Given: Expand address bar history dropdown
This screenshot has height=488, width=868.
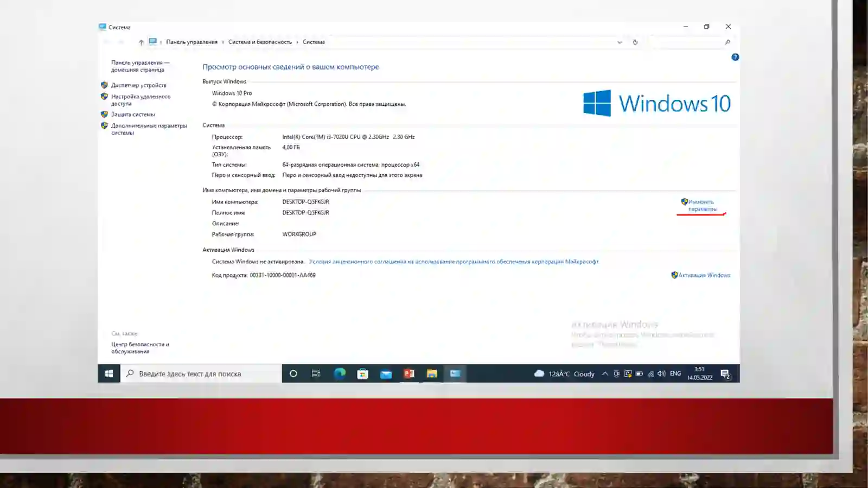Looking at the screenshot, I should click(620, 42).
